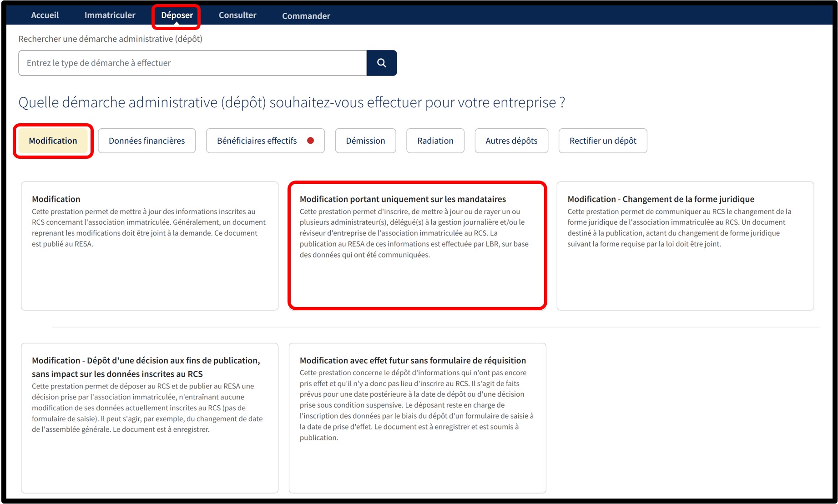Open the general Modification card
The height and width of the screenshot is (504, 838).
(x=149, y=246)
